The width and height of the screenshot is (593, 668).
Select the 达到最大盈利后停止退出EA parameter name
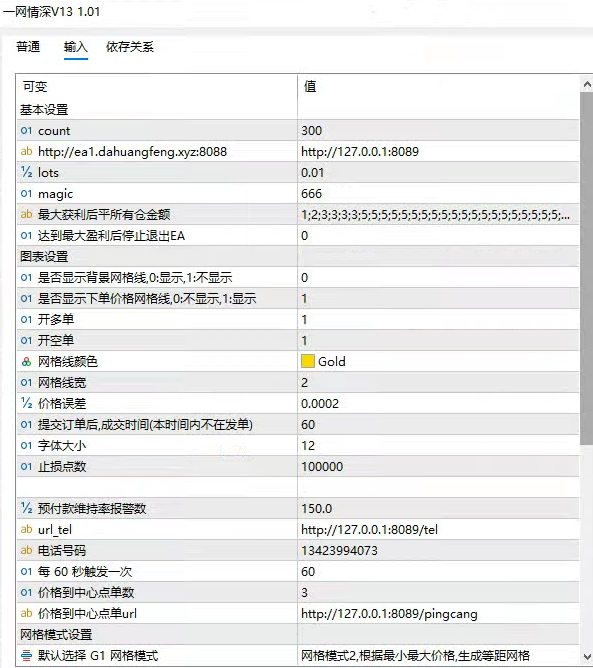111,235
